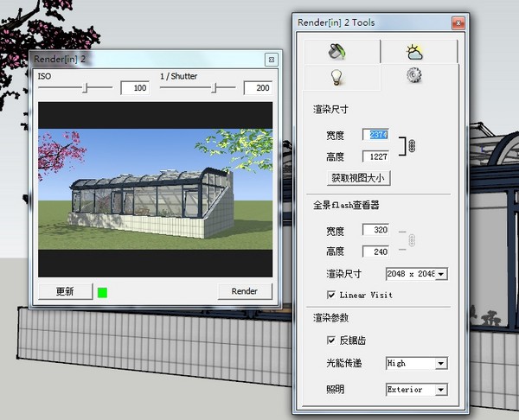Click the 1 / Shutter slider handle
519x420 pixels.
pyautogui.click(x=215, y=87)
